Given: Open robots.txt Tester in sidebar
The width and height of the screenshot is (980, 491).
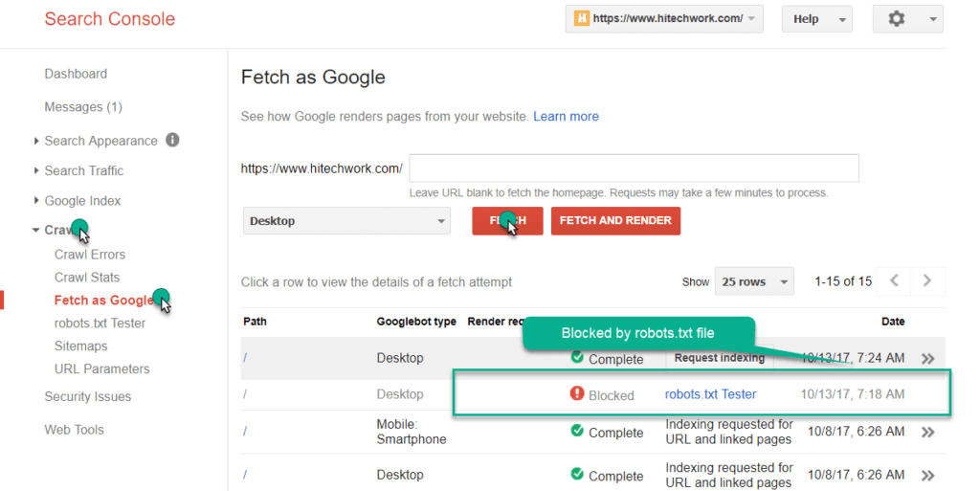Looking at the screenshot, I should point(100,324).
